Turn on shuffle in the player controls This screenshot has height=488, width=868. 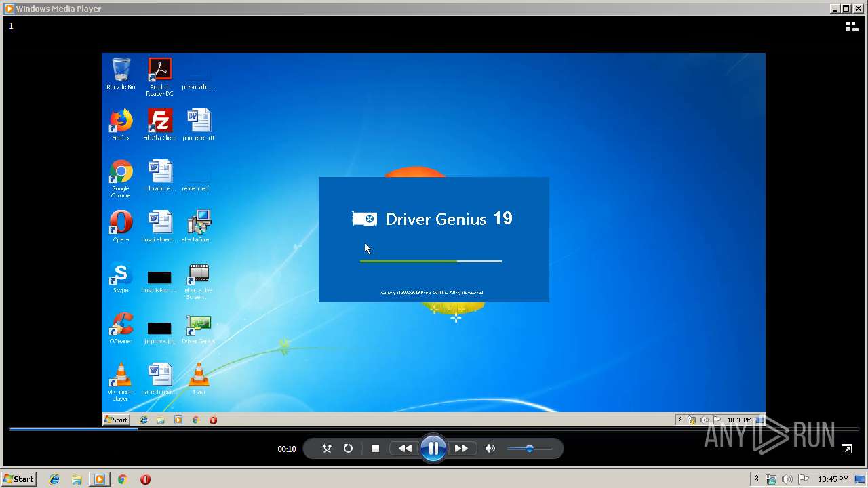point(327,449)
